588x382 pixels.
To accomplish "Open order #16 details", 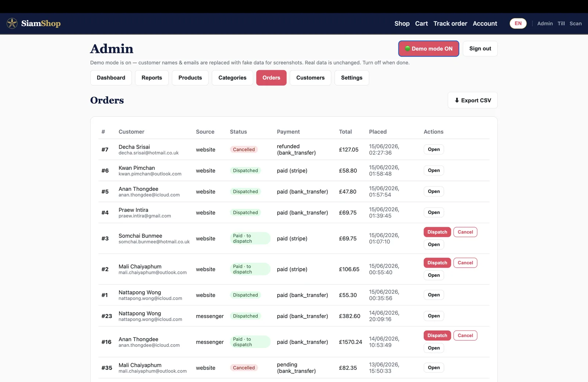I will pos(434,348).
